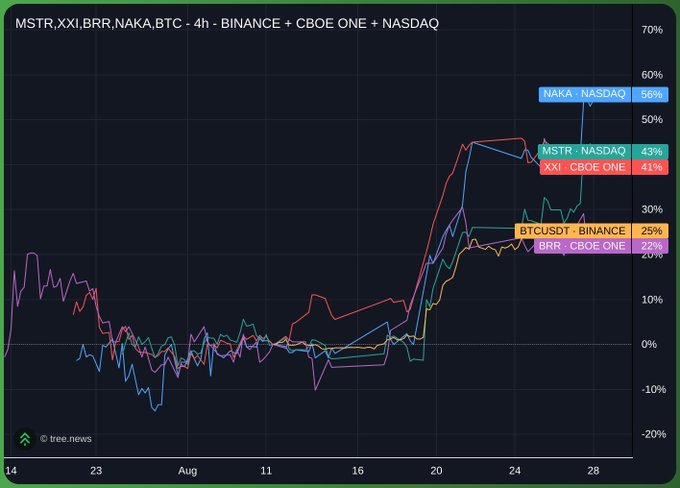This screenshot has height=488, width=680.
Task: Click the date label 23 on the time axis
Action: click(x=96, y=471)
